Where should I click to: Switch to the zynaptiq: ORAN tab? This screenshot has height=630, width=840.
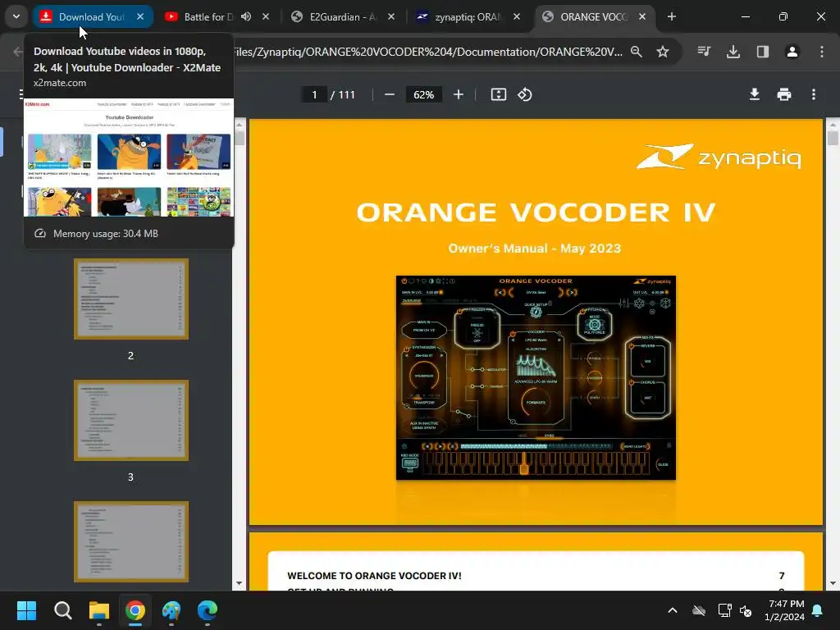pyautogui.click(x=467, y=16)
